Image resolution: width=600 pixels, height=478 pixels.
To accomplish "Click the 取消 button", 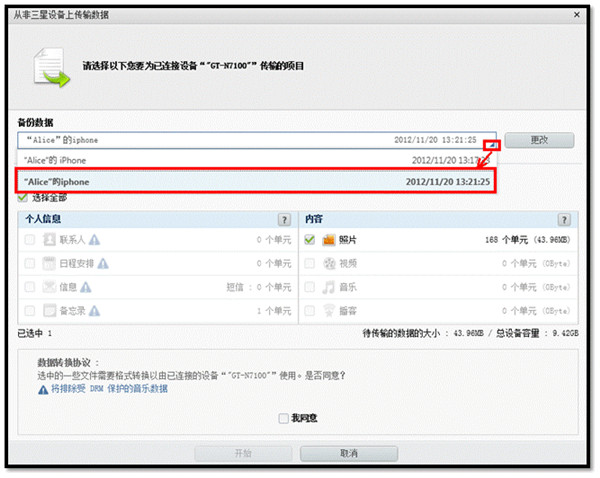I will (x=349, y=454).
